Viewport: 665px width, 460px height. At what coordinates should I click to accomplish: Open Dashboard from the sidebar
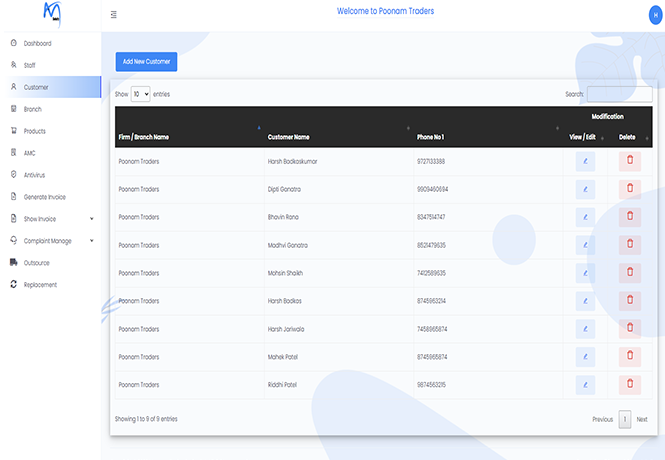point(37,43)
